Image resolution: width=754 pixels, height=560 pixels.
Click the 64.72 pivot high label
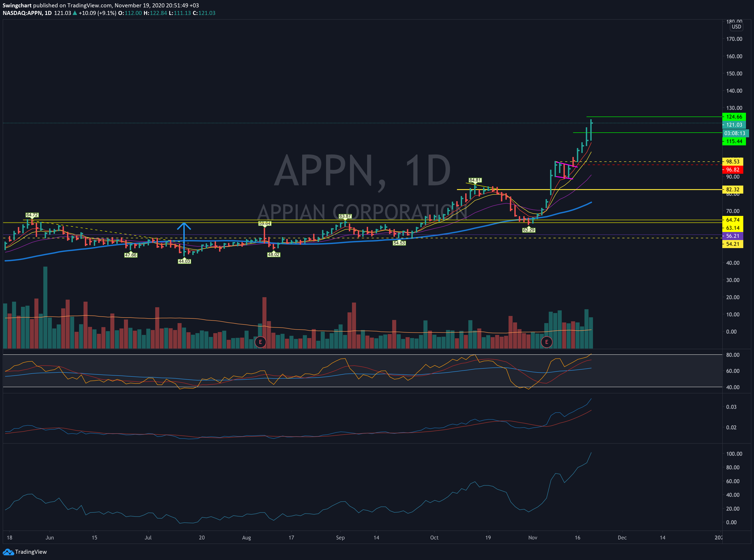click(32, 215)
